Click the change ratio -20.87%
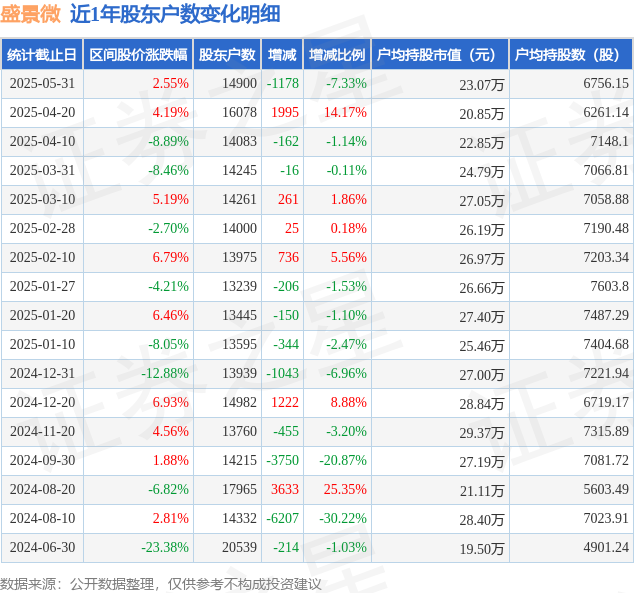Image resolution: width=634 pixels, height=593 pixels. [x=343, y=460]
